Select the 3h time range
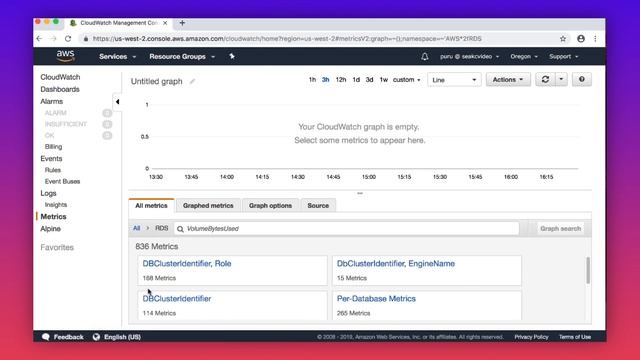 coord(325,80)
